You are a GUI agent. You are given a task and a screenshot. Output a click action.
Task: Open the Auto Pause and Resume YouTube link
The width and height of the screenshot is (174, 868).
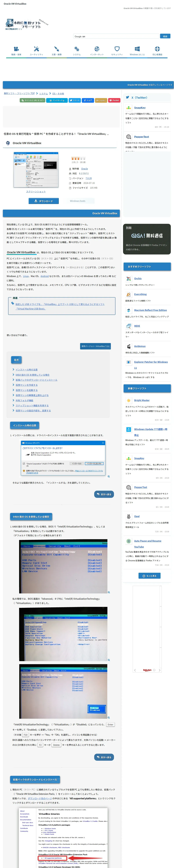[x=148, y=544]
